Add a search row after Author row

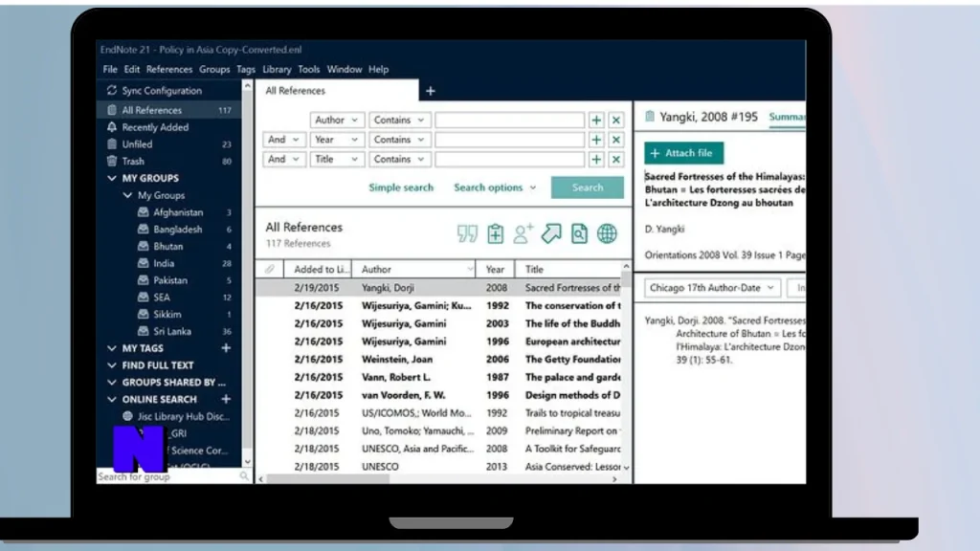pos(596,120)
